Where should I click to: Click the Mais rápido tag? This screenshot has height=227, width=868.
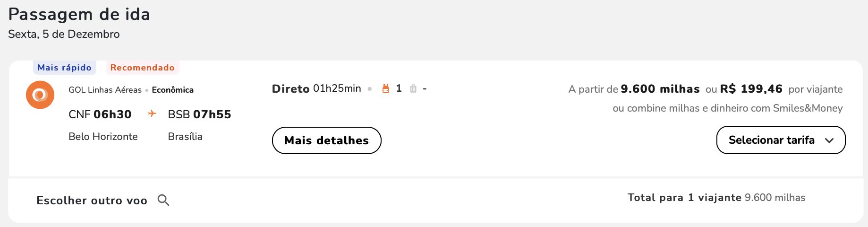[64, 68]
